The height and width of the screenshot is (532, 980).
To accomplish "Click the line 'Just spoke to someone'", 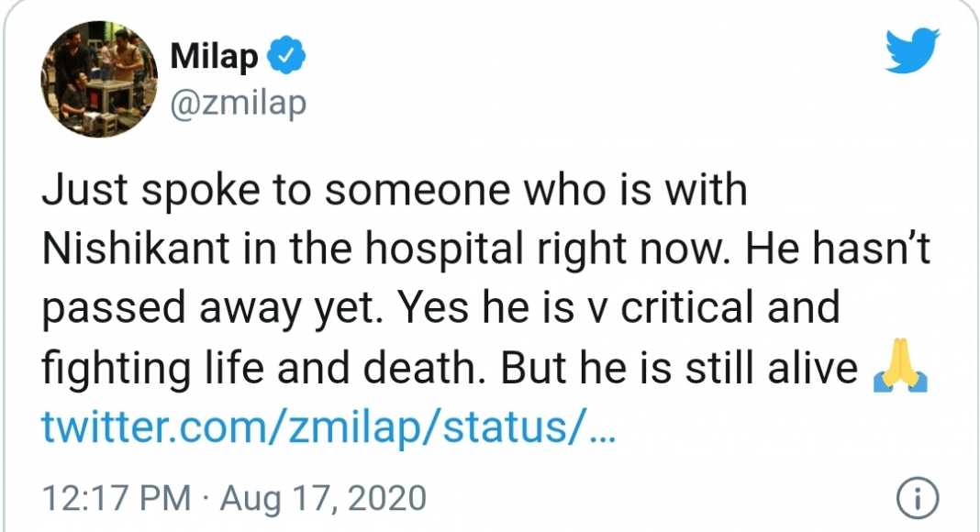I will 395,190.
